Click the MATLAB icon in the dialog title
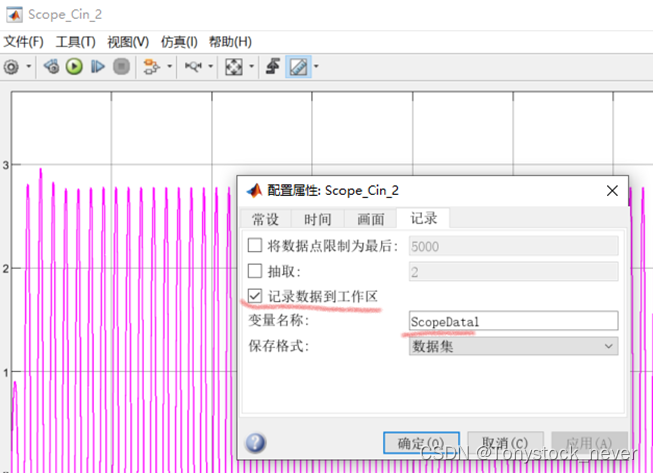 point(254,191)
